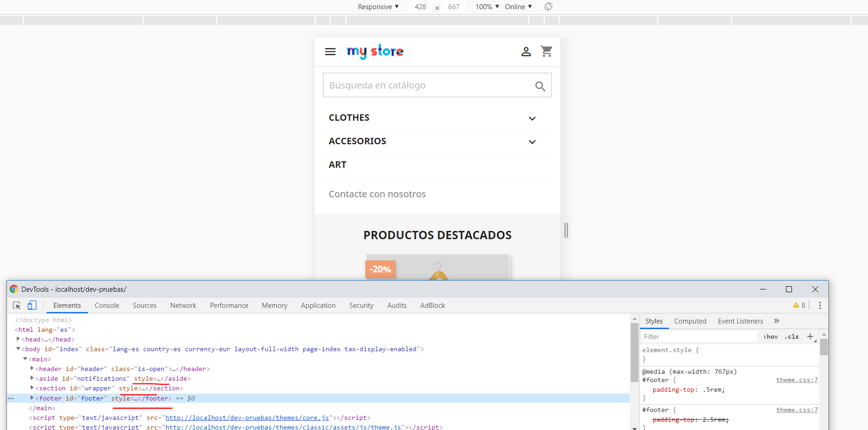
Task: Open the AdBlock tab
Action: [x=433, y=305]
